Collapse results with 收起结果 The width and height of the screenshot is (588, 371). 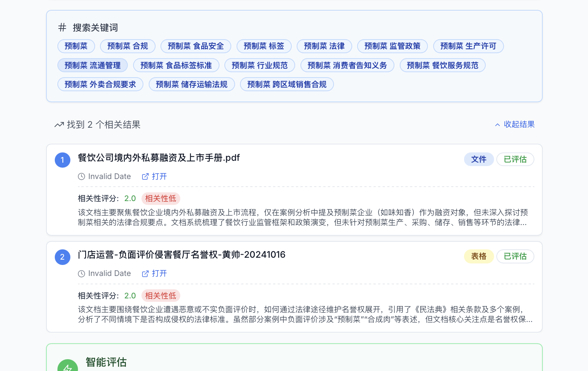pos(515,124)
